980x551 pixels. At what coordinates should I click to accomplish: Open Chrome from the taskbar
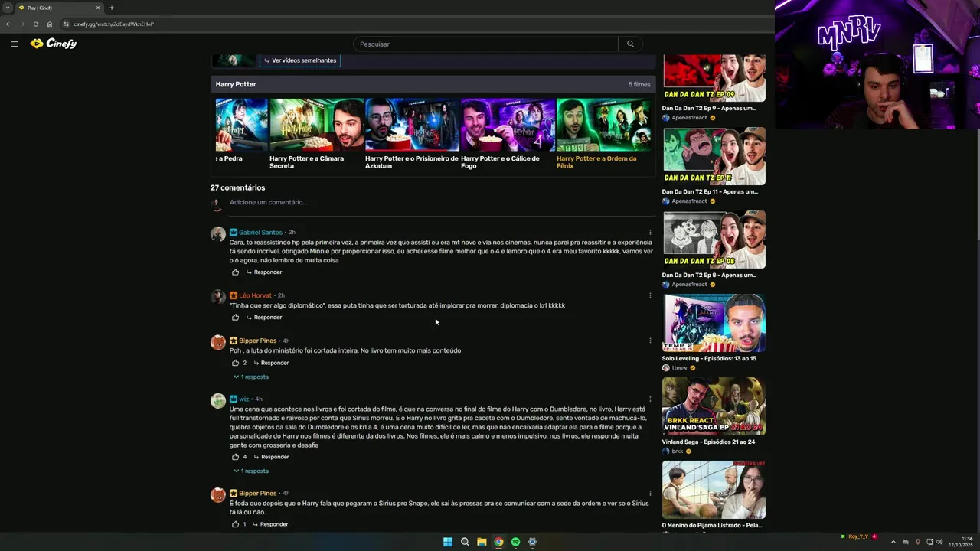pyautogui.click(x=498, y=542)
